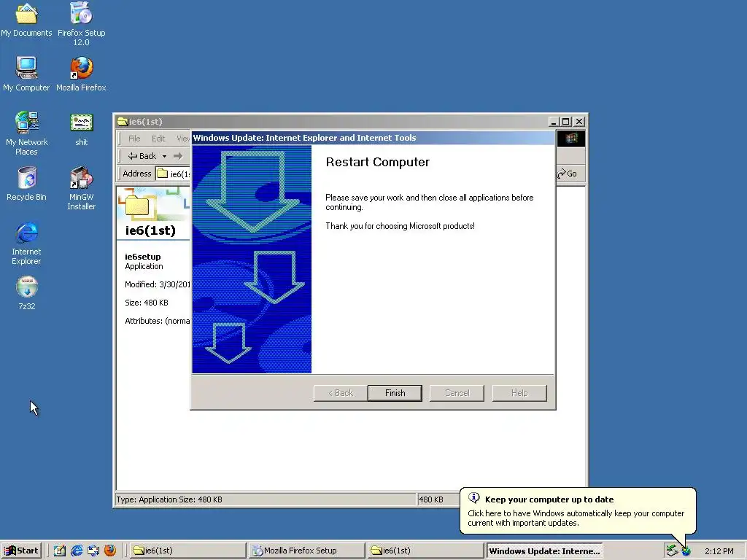Click the Keep your computer up to date balloon

[578, 511]
